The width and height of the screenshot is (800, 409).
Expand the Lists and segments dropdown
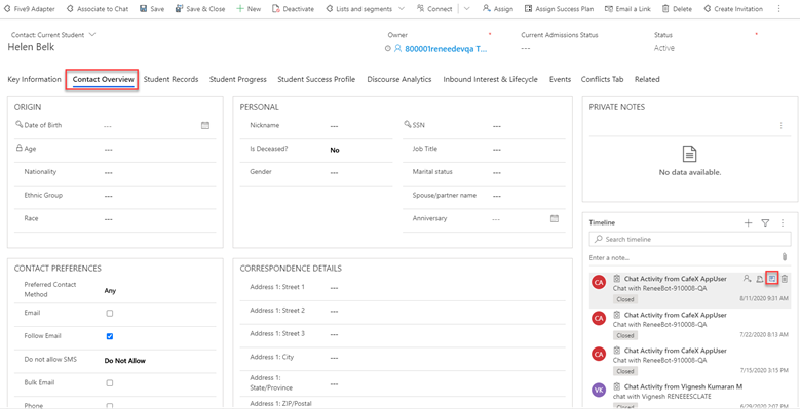(402, 9)
